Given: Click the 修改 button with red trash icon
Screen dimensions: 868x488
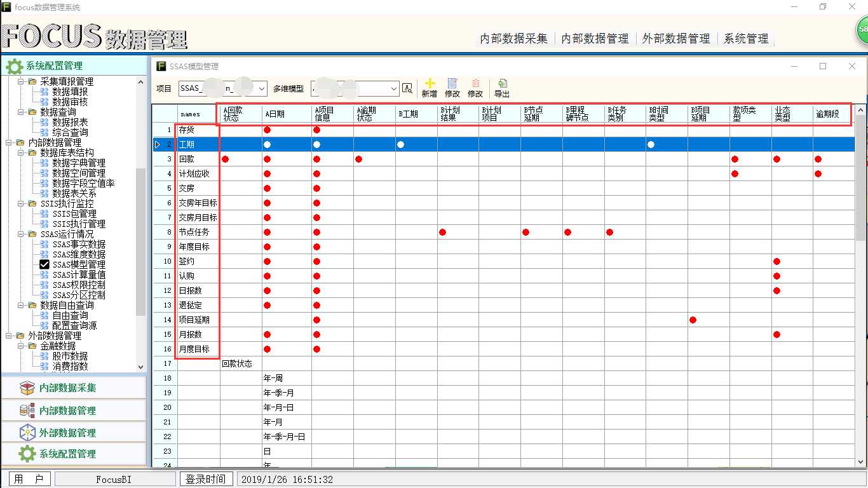Looking at the screenshot, I should 475,83.
